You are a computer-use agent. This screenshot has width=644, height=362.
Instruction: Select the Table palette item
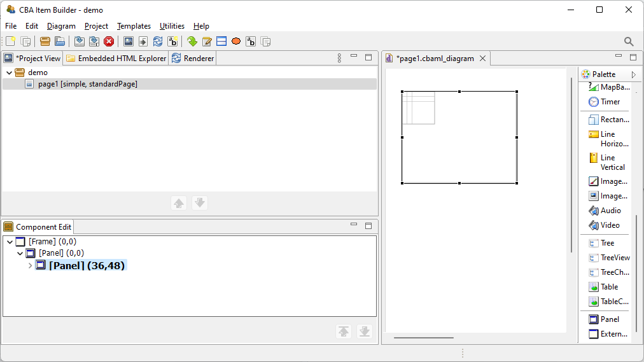pyautogui.click(x=608, y=287)
